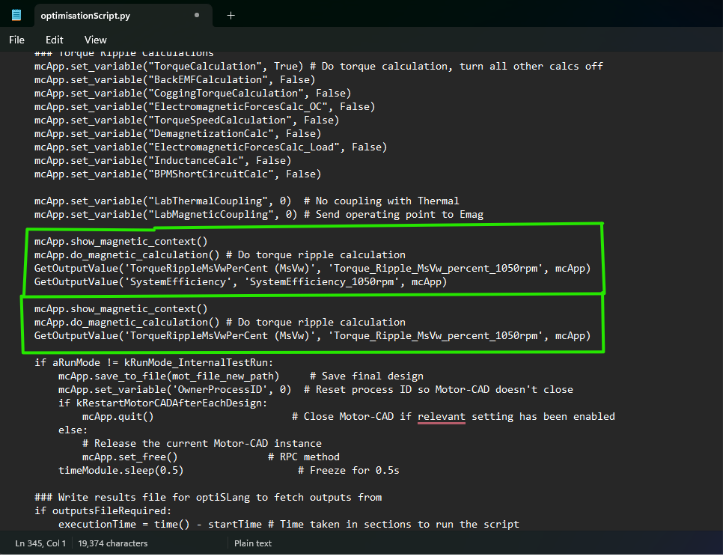Viewport: 723px width, 555px height.
Task: Open the Edit menu
Action: pyautogui.click(x=54, y=40)
